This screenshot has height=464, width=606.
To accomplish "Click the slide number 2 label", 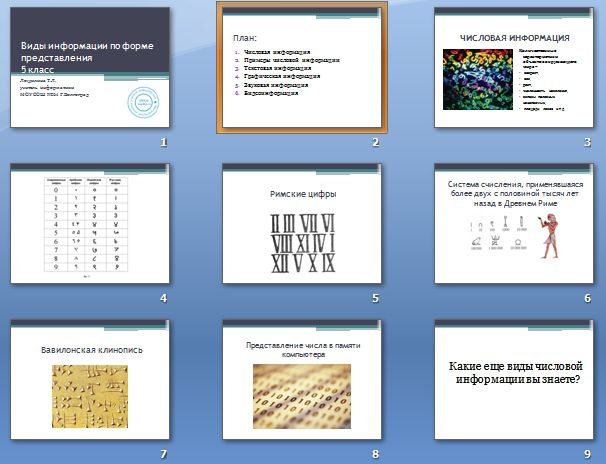I will click(376, 143).
